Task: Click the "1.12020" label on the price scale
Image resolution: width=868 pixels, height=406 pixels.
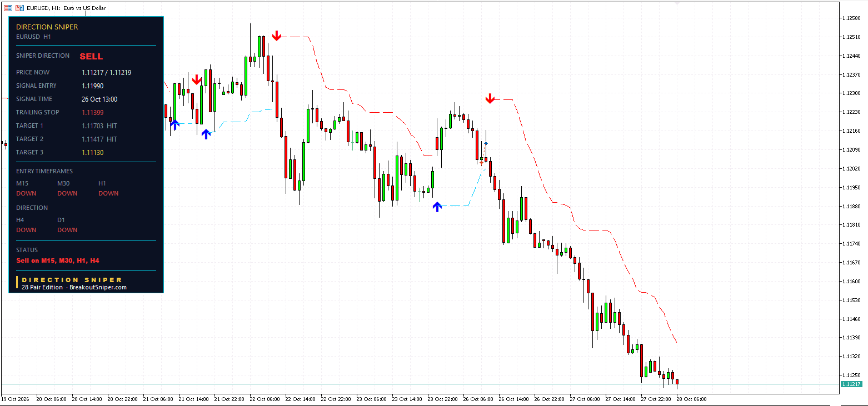Action: pos(852,168)
